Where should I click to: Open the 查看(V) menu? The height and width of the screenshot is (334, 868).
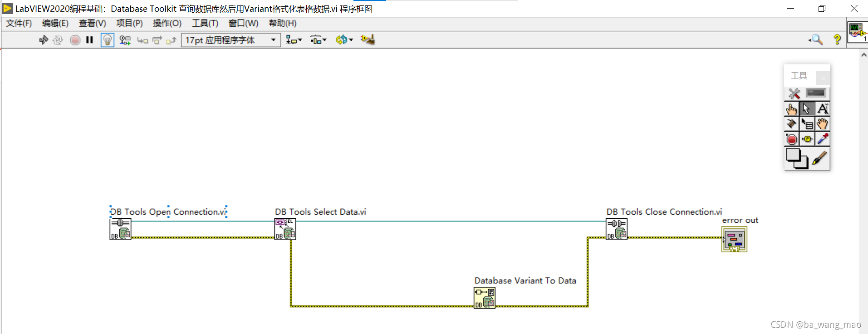click(92, 23)
